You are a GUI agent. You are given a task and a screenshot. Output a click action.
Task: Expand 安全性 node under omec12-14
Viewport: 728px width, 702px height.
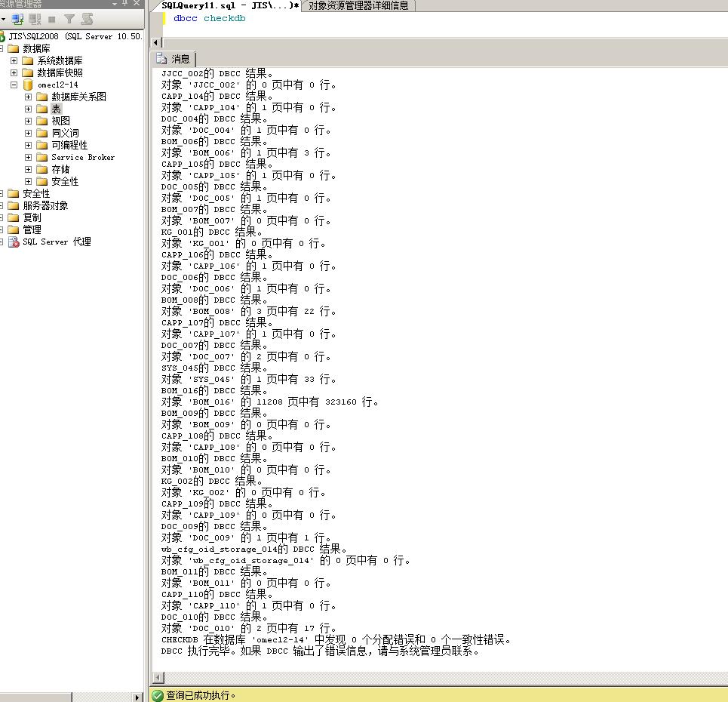click(29, 181)
